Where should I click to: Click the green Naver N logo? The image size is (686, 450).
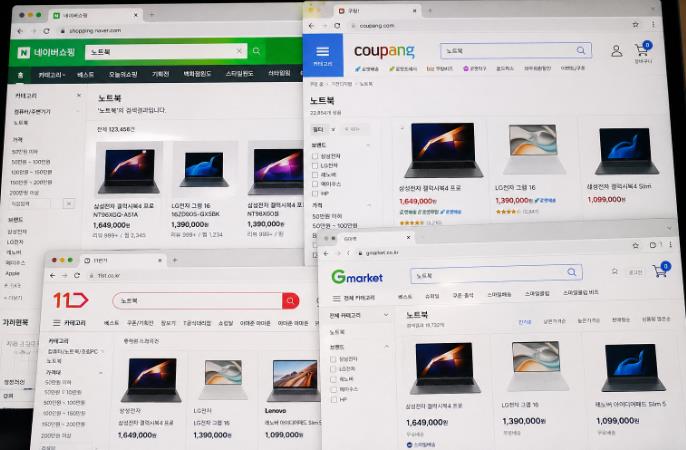point(24,53)
